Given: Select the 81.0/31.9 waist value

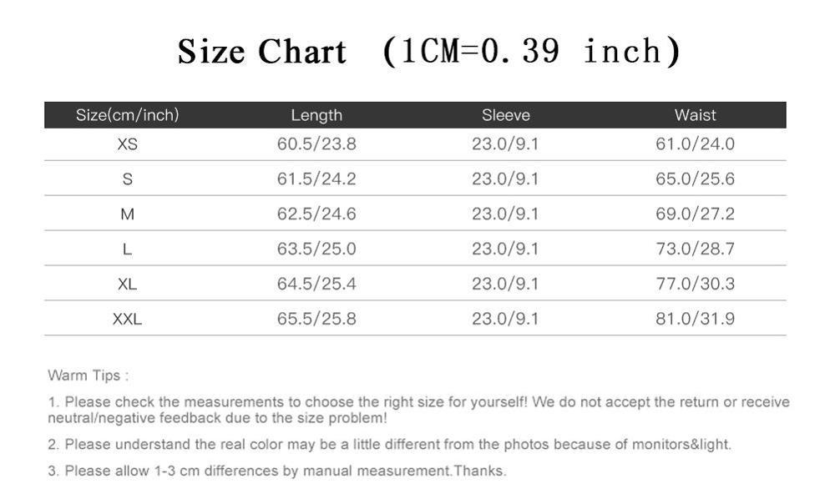Looking at the screenshot, I should [695, 319].
